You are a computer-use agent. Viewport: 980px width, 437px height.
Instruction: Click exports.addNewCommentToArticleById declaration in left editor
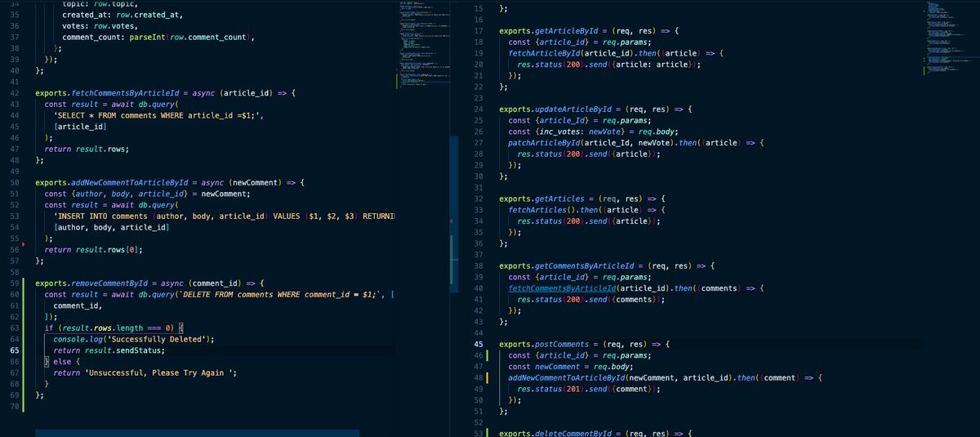pyautogui.click(x=112, y=181)
